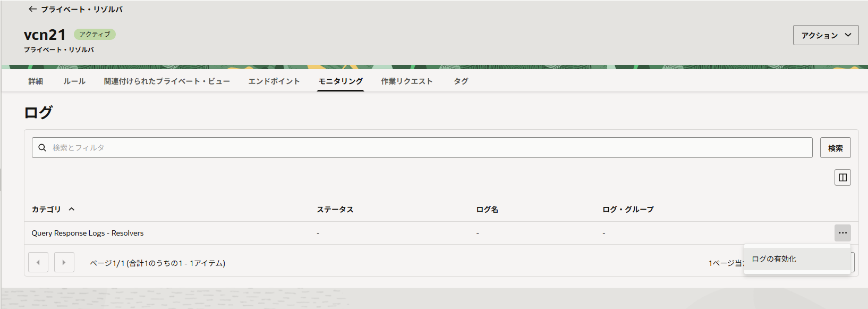
Task: Focus the 検索とフィルタ search field
Action: (x=422, y=147)
